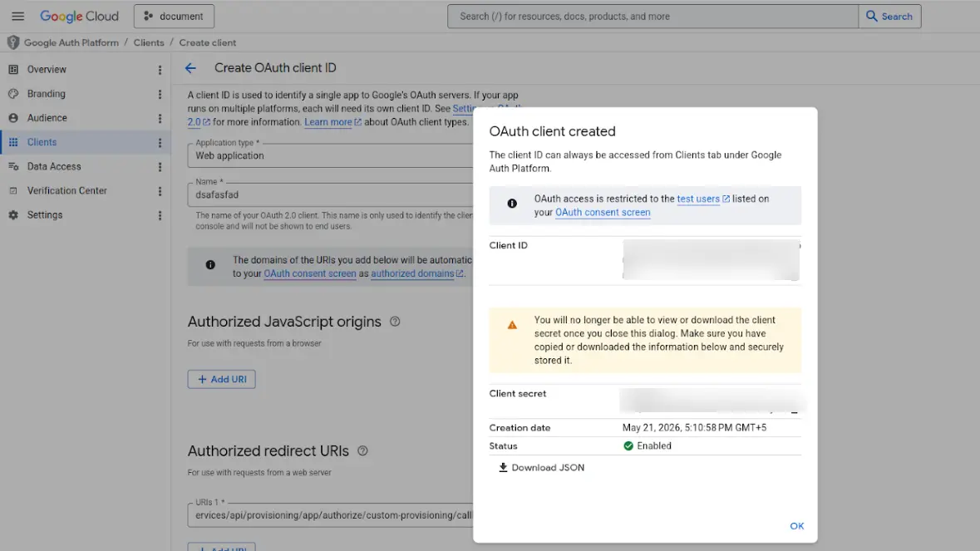Click the blue Search button

(889, 17)
